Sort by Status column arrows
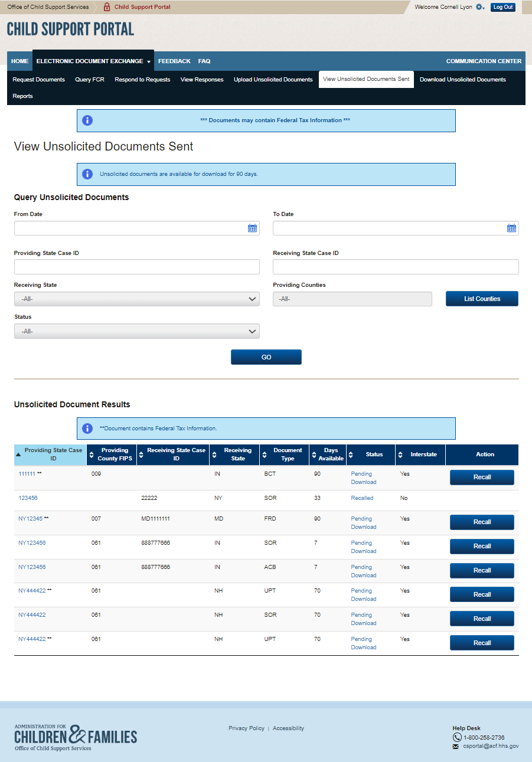Image resolution: width=532 pixels, height=762 pixels. coord(351,454)
